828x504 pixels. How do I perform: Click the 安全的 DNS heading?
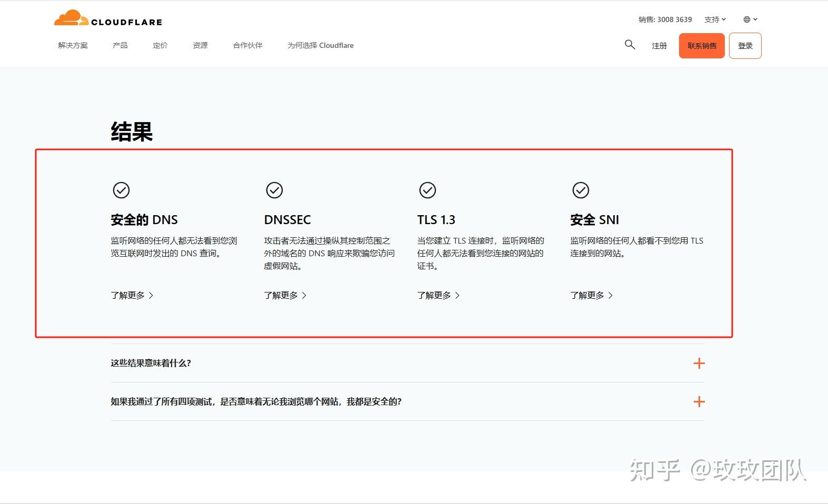coord(144,219)
